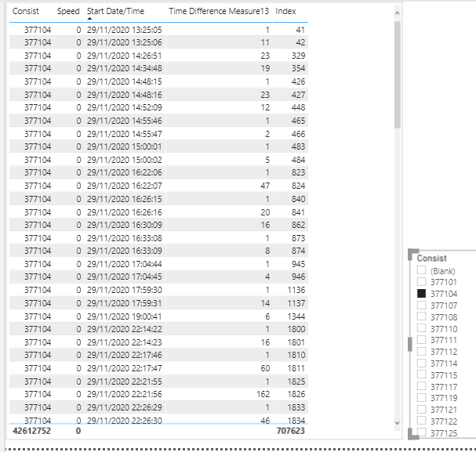
Task: Click Index value 354
Action: pyautogui.click(x=299, y=68)
